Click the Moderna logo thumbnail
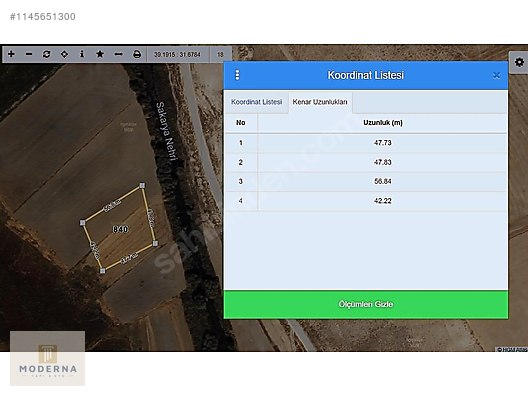Screen dimensions: 528x396 [x=47, y=358]
